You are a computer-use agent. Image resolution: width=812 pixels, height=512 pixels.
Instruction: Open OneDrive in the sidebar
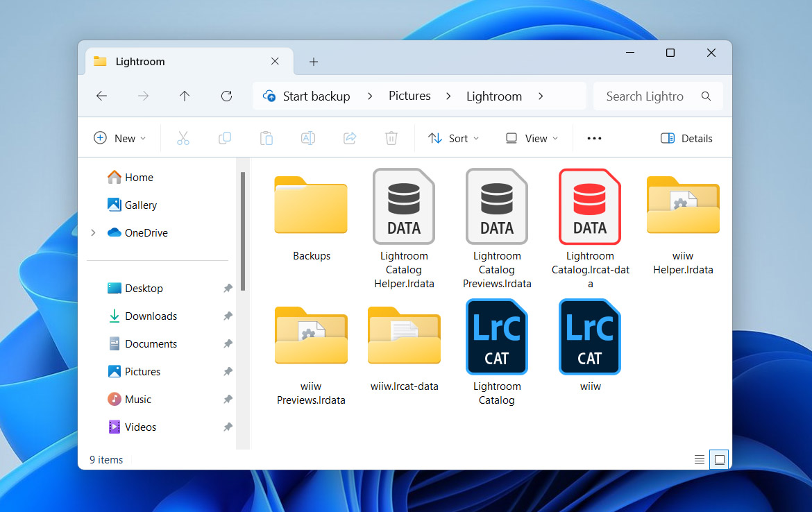pos(137,233)
